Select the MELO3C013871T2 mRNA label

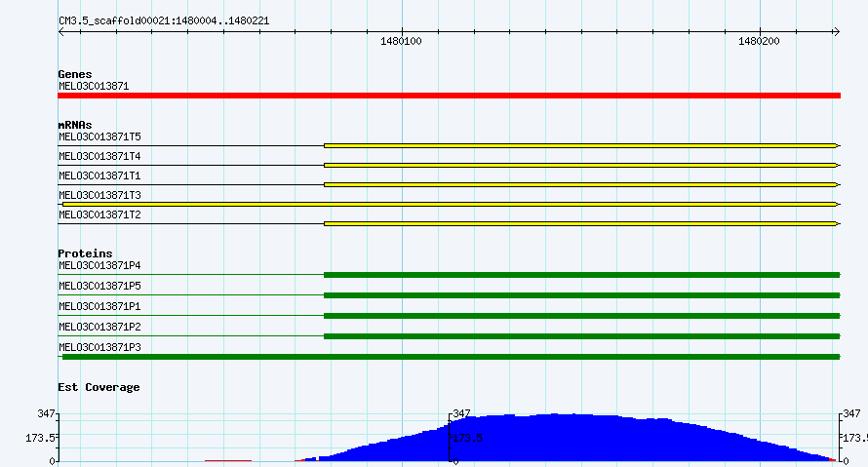(99, 214)
